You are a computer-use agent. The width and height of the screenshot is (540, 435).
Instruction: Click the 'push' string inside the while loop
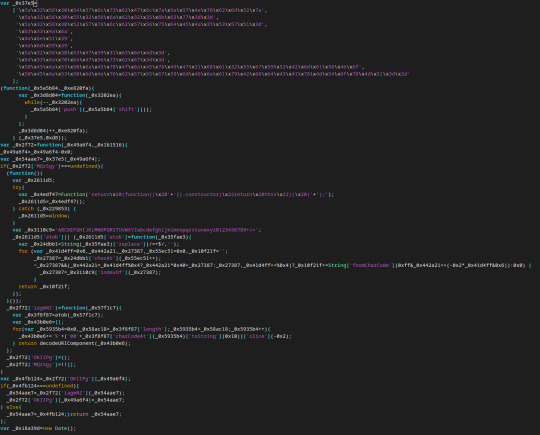pos(70,109)
